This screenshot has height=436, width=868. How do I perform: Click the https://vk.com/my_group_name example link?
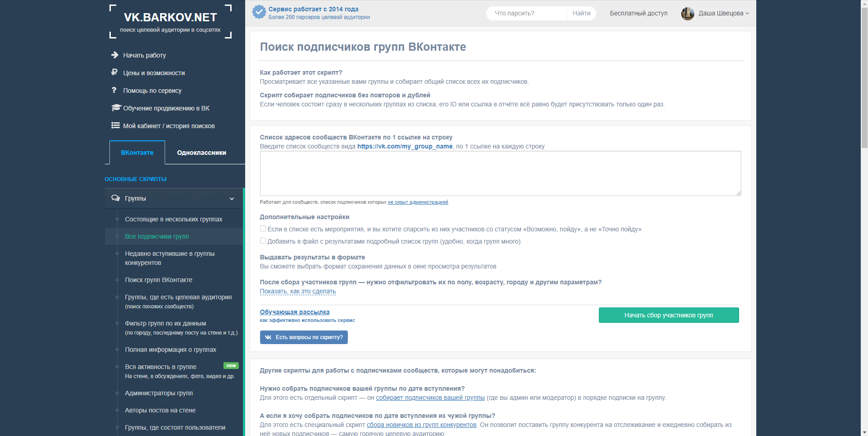405,146
